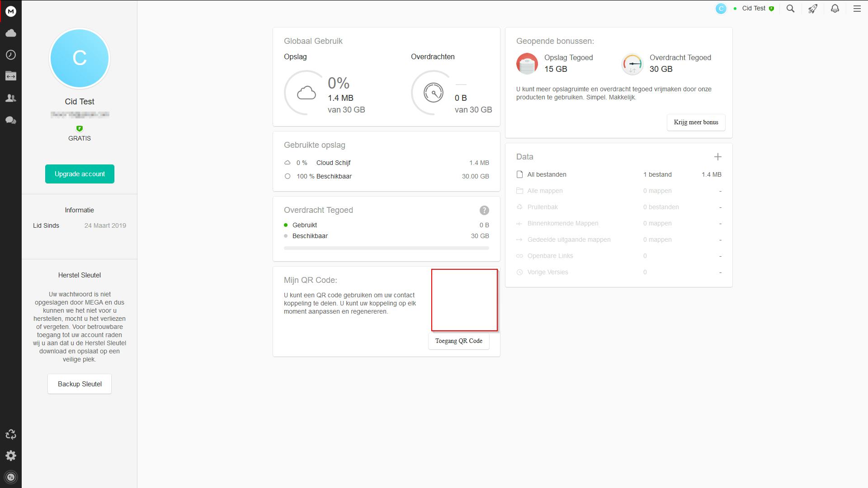The image size is (868, 488).
Task: Open the Transfers icon in the sidebar
Action: click(11, 76)
